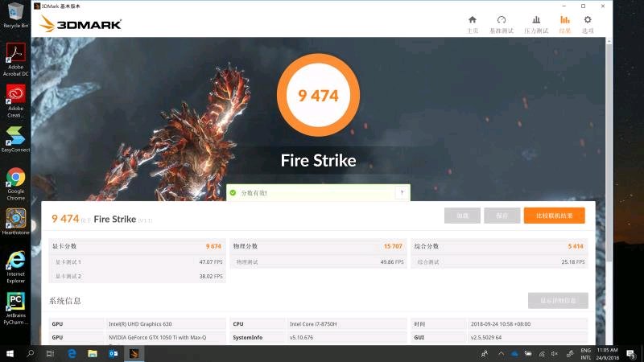Open Adobe Acrobat DC desktop shortcut
The image size is (644, 362).
click(x=15, y=59)
